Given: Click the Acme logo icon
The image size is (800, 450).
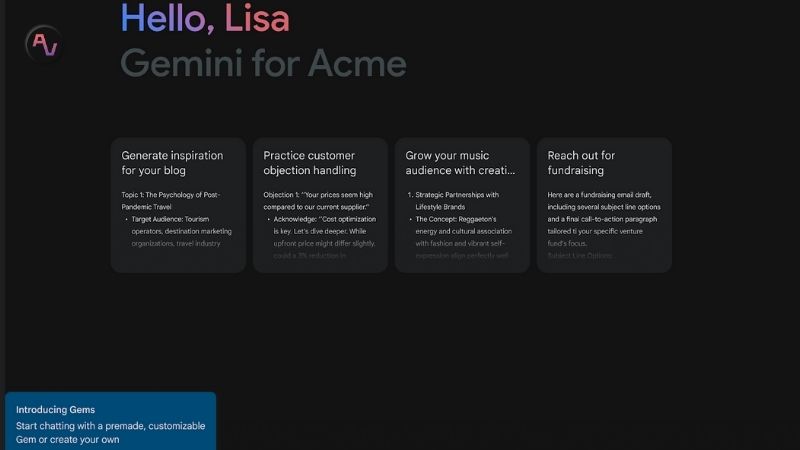Looking at the screenshot, I should [44, 44].
